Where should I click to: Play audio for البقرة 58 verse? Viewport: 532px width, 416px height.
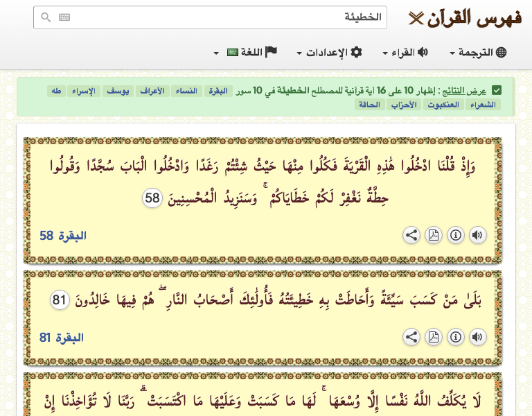478,235
